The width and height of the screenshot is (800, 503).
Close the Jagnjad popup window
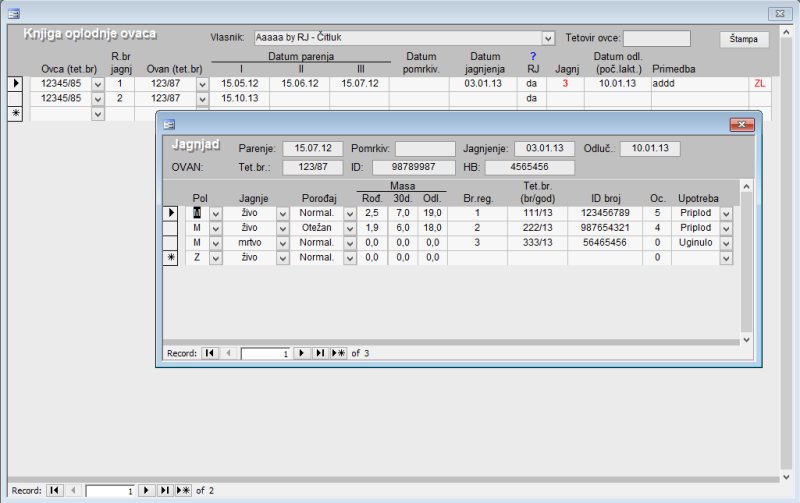(x=741, y=124)
